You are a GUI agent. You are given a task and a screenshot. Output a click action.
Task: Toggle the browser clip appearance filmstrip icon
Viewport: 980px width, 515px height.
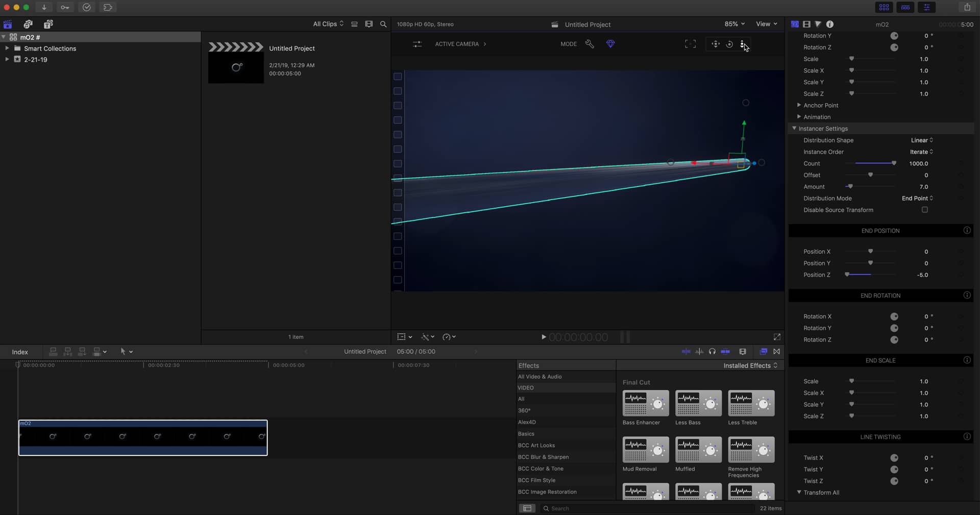(x=369, y=24)
